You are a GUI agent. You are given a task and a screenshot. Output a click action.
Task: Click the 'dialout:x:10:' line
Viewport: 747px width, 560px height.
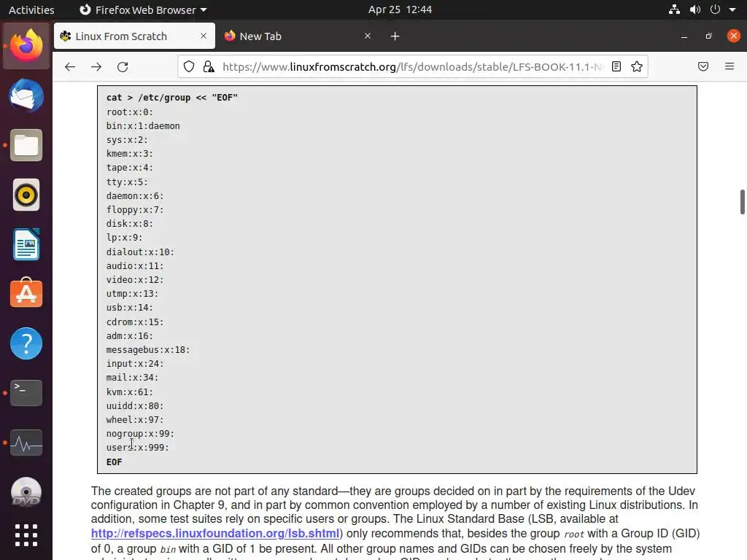pyautogui.click(x=140, y=252)
